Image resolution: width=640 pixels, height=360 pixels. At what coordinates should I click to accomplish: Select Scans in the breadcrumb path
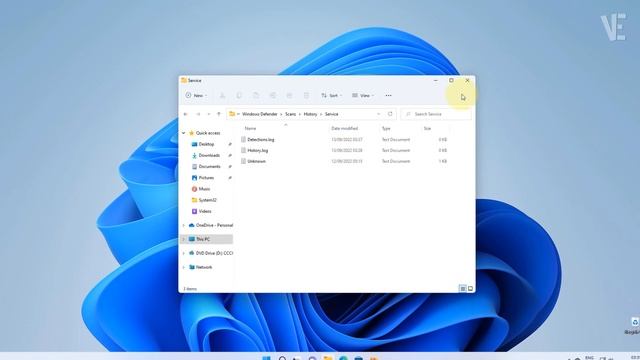click(x=291, y=114)
